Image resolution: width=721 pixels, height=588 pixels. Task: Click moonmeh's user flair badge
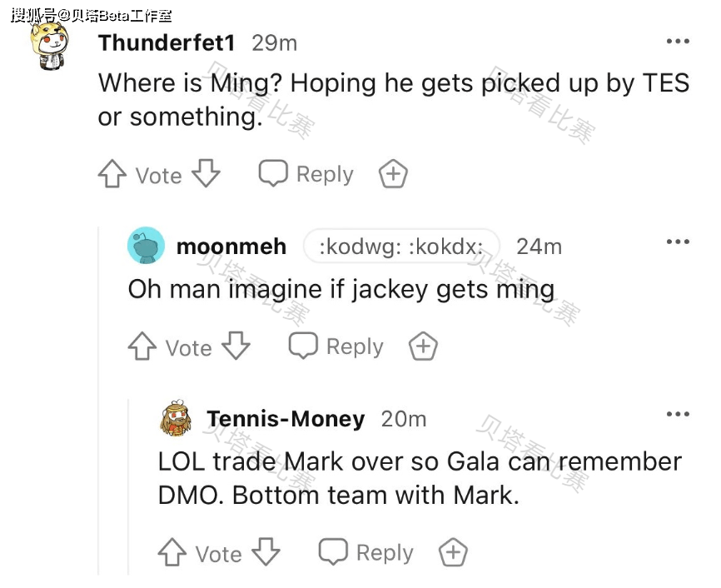(401, 247)
